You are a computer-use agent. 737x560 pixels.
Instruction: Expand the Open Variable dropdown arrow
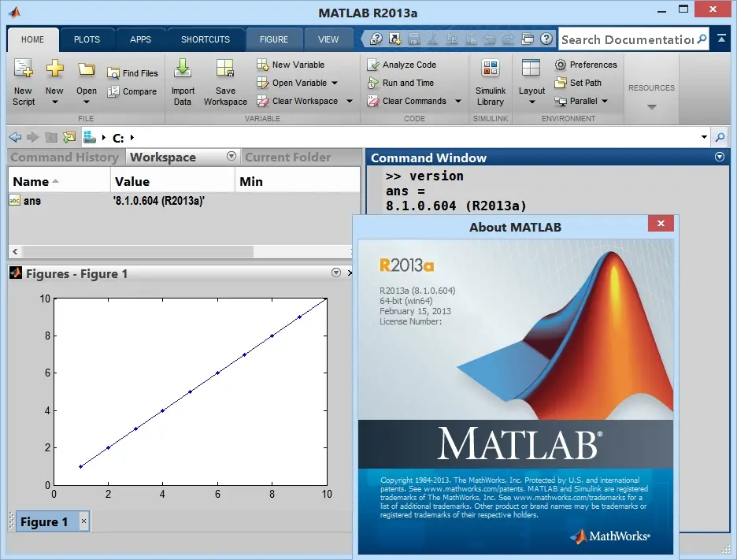pyautogui.click(x=335, y=83)
